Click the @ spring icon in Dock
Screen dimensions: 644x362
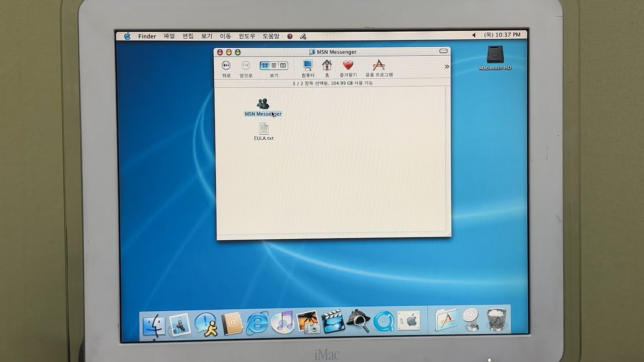pyautogui.click(x=471, y=319)
